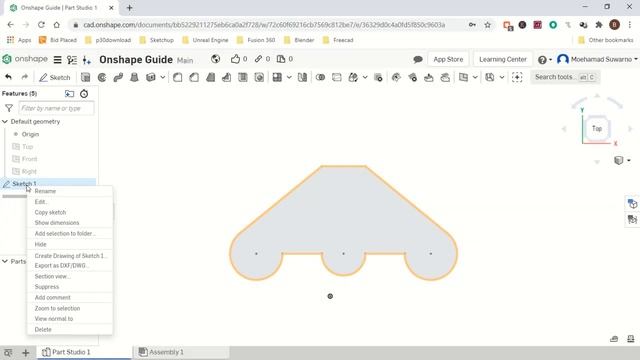
Task: Select the Shell tool
Action: click(243, 77)
